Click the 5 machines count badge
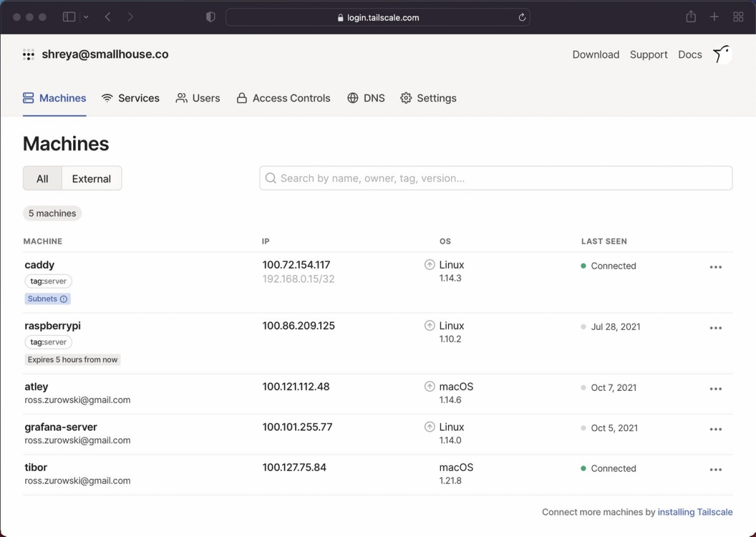This screenshot has width=756, height=537. [x=52, y=213]
